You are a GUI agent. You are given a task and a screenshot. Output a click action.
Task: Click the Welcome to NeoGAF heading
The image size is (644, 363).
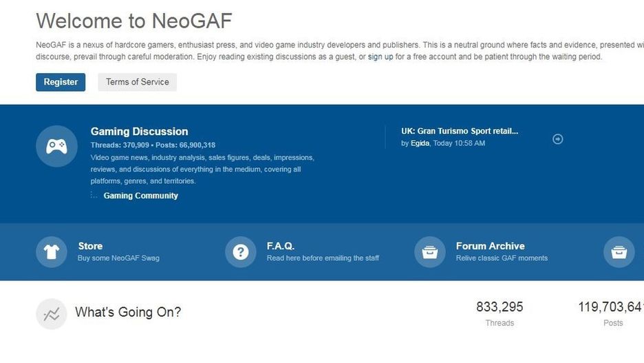pos(133,21)
